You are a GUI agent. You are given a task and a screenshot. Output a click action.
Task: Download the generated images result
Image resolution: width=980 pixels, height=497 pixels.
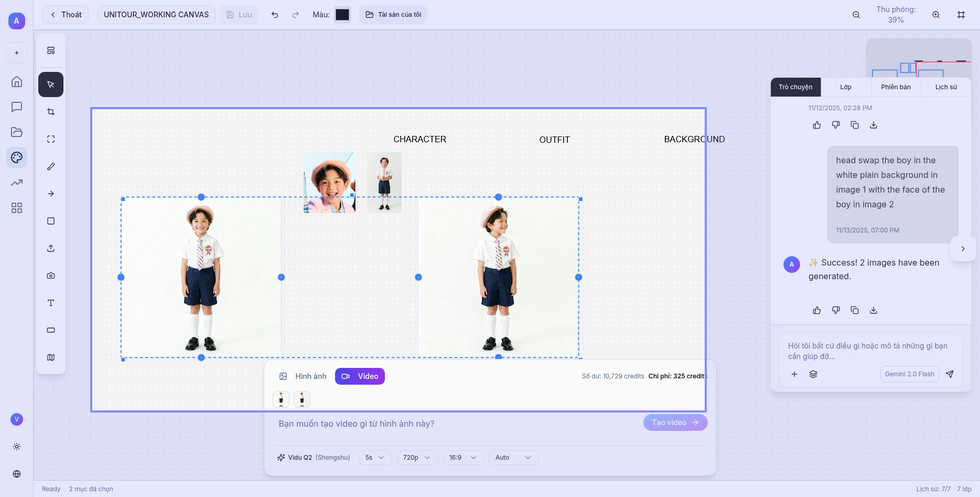click(x=874, y=310)
